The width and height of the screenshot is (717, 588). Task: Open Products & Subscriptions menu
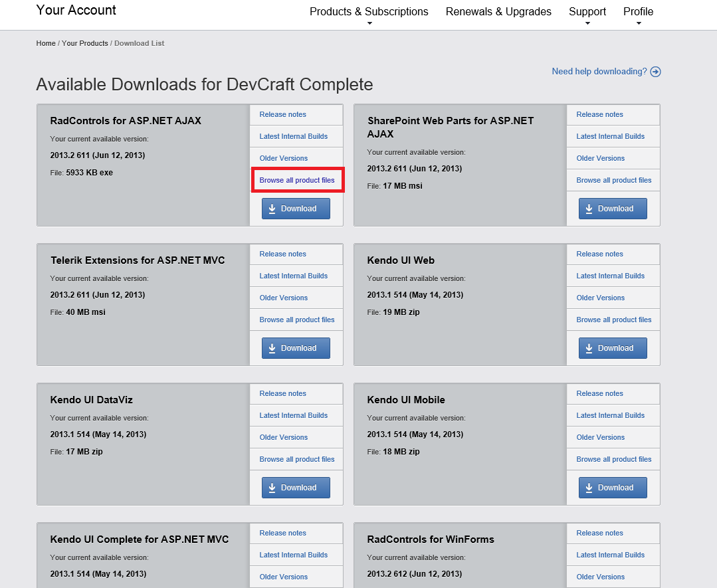tap(369, 12)
